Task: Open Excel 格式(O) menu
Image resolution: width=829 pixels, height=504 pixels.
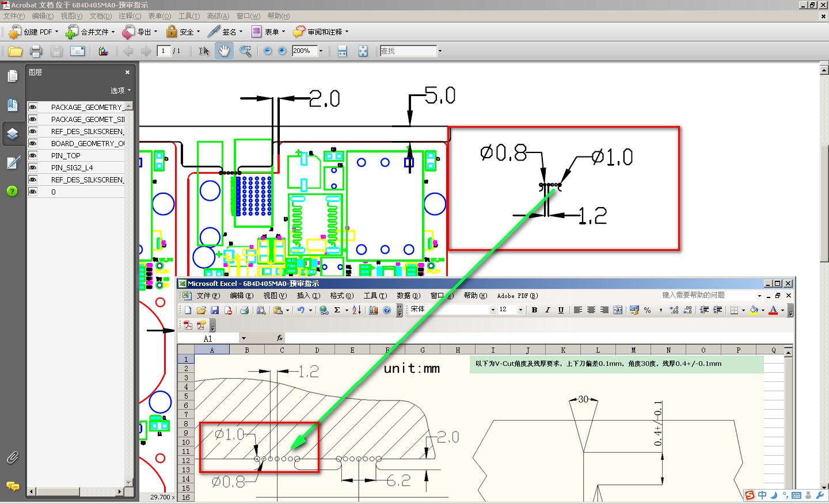Action: pyautogui.click(x=342, y=296)
